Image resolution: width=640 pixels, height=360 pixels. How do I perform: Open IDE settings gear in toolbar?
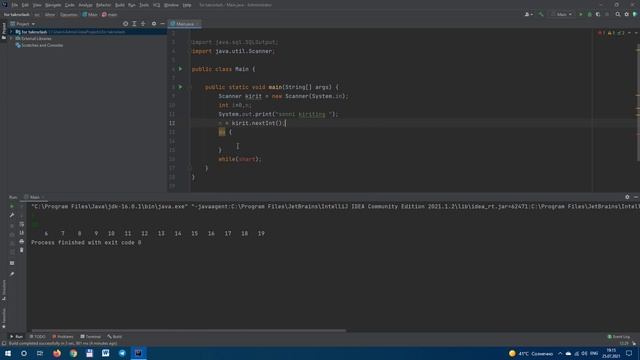point(627,14)
